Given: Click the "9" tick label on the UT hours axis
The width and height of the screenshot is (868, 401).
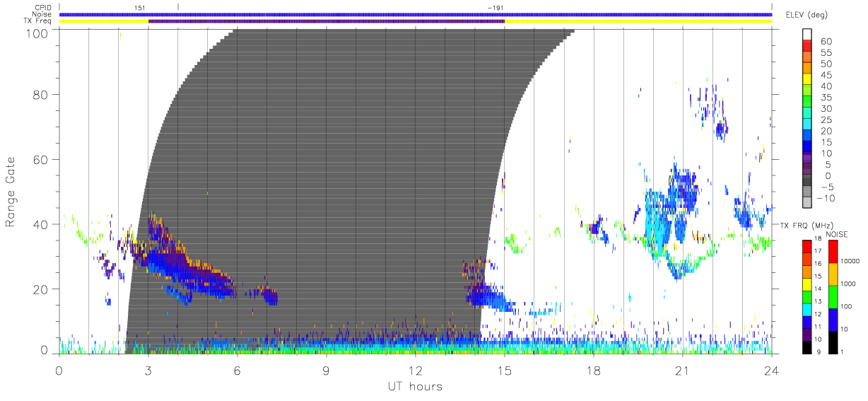Looking at the screenshot, I should pos(326,370).
